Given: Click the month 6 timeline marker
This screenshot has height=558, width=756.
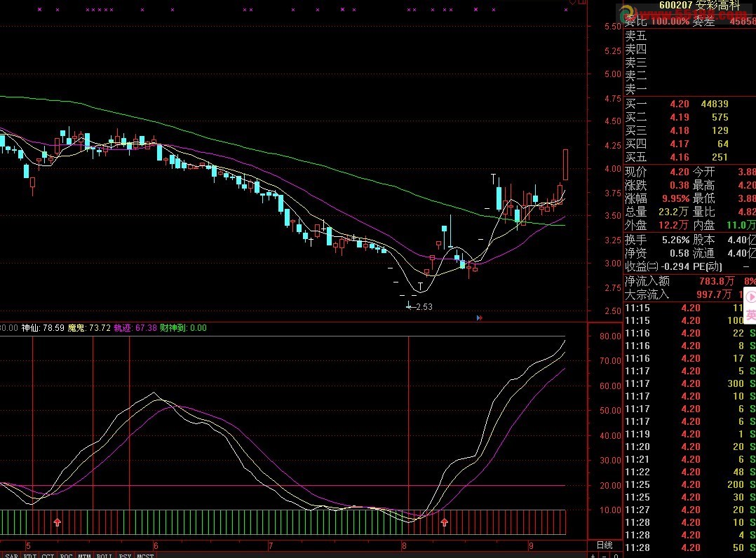Looking at the screenshot, I should pyautogui.click(x=156, y=546).
